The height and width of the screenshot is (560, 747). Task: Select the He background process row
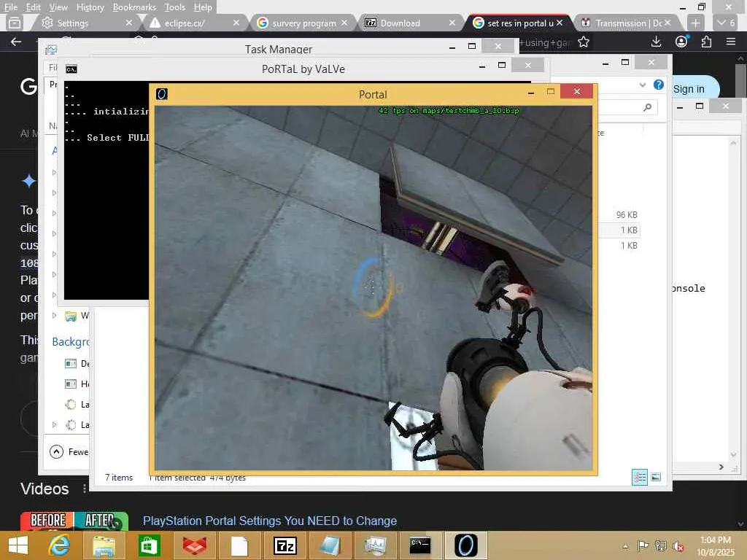(x=76, y=384)
